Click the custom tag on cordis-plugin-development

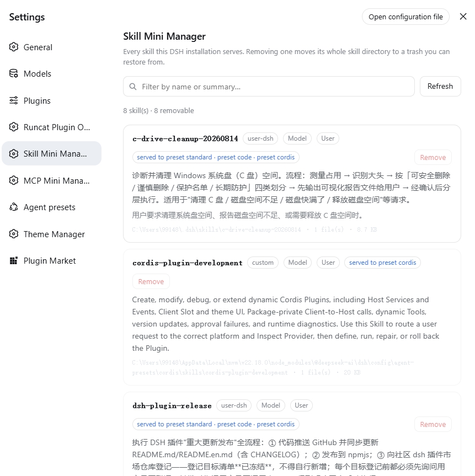coord(263,263)
